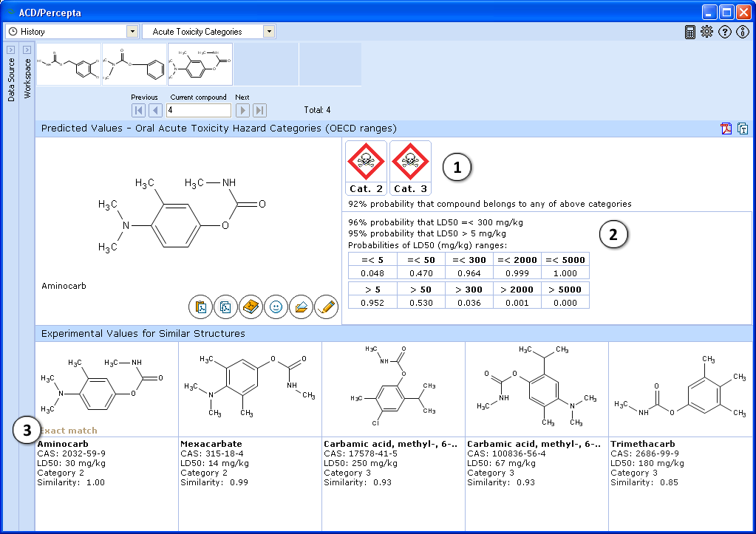Click the smiley face SMILES button
The height and width of the screenshot is (534, 756).
click(x=276, y=307)
